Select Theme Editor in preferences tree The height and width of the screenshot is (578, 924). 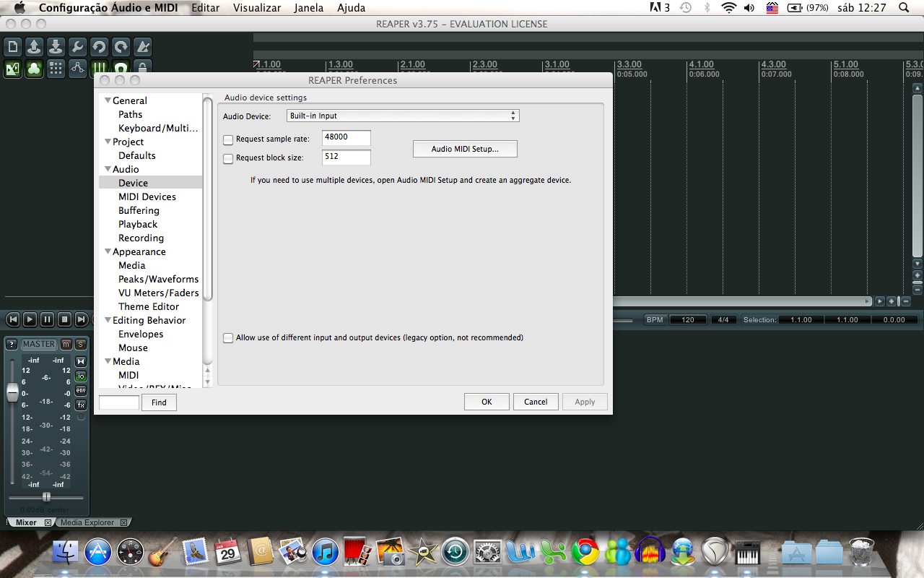point(149,306)
